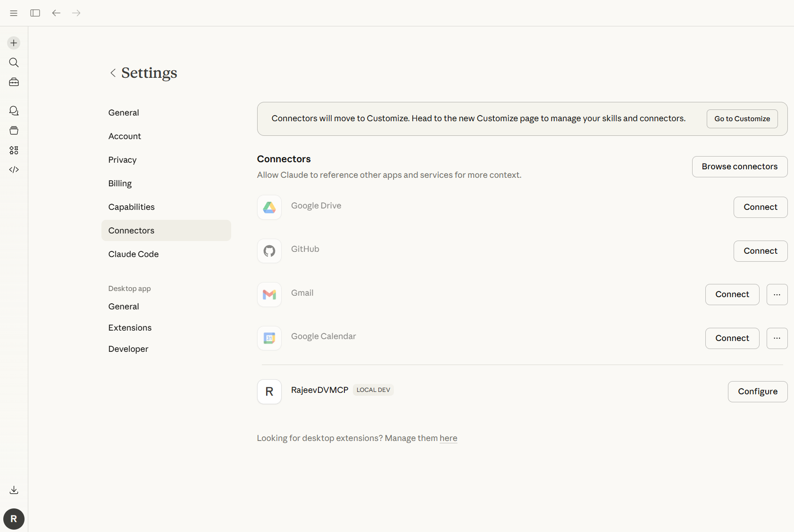794x532 pixels.
Task: Open chats via speech bubble icon
Action: point(14,111)
